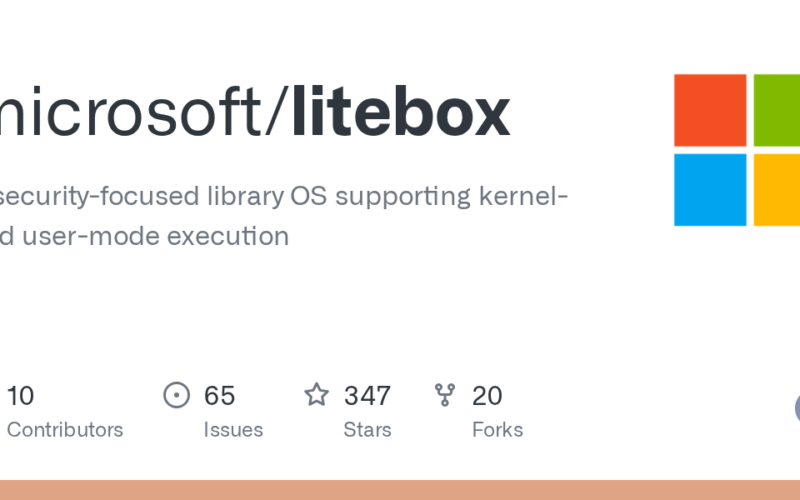Click the Contributors label text
The height and width of the screenshot is (500, 800).
(x=64, y=430)
